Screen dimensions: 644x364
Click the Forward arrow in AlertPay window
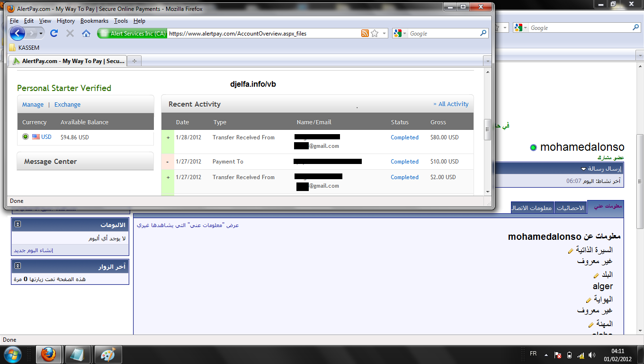pyautogui.click(x=32, y=33)
